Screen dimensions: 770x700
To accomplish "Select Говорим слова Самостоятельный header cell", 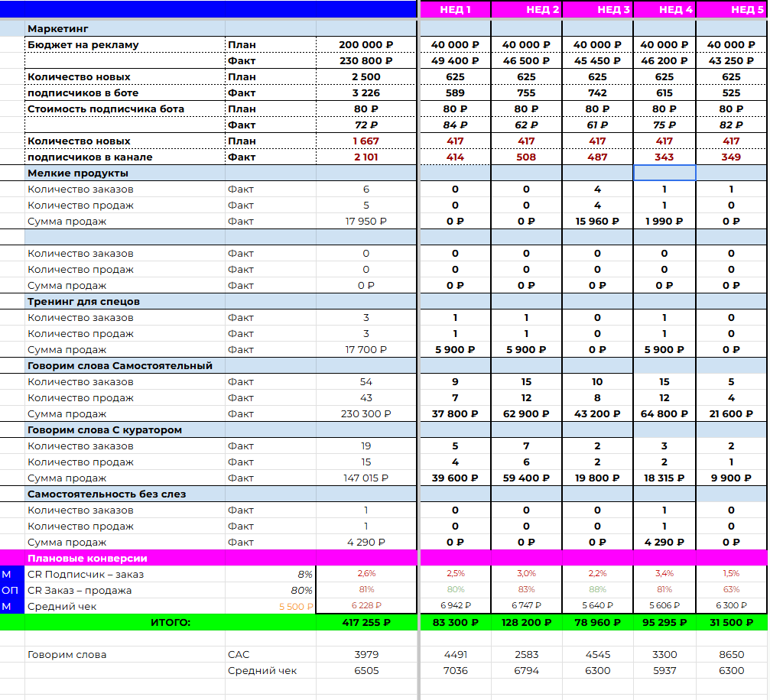I will pyautogui.click(x=125, y=366).
